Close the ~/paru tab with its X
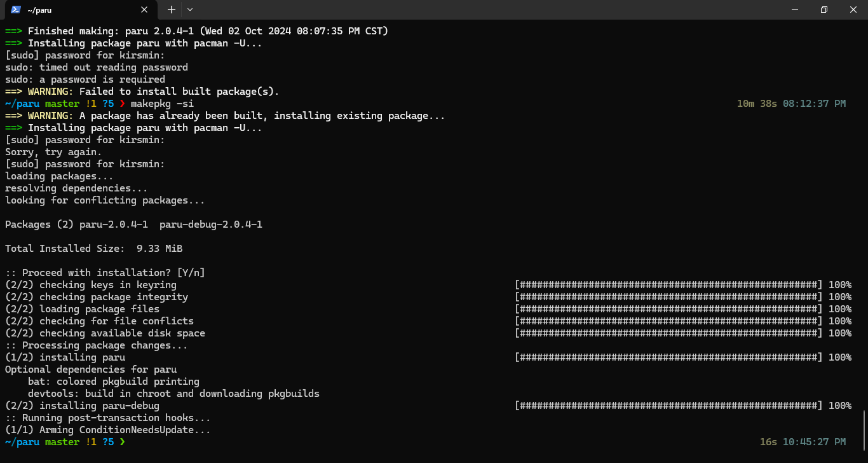 pos(144,10)
